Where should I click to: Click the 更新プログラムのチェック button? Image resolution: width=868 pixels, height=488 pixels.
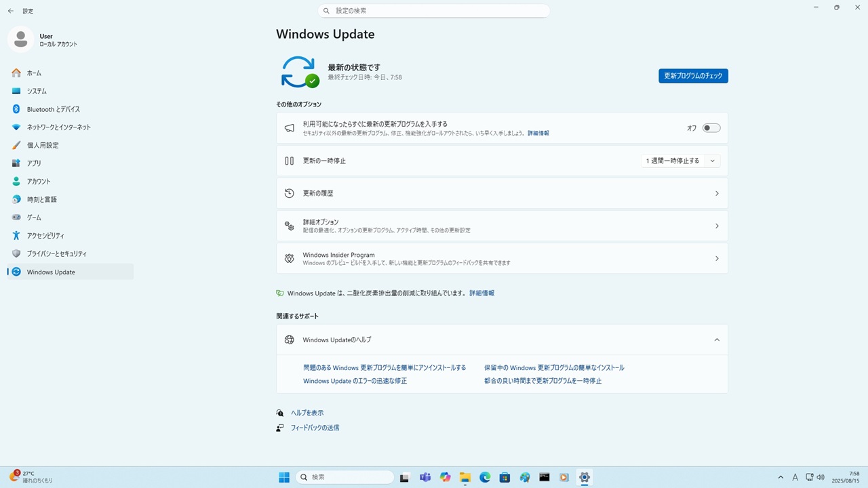point(693,76)
